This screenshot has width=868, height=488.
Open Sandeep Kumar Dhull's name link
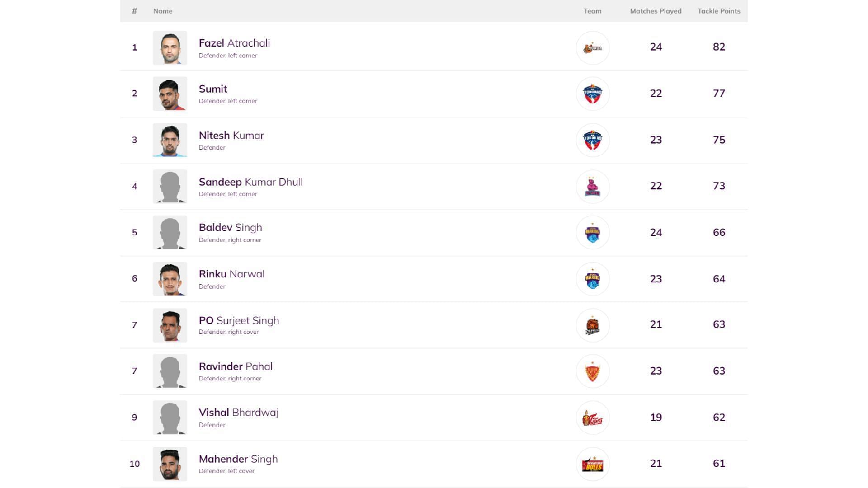point(250,182)
